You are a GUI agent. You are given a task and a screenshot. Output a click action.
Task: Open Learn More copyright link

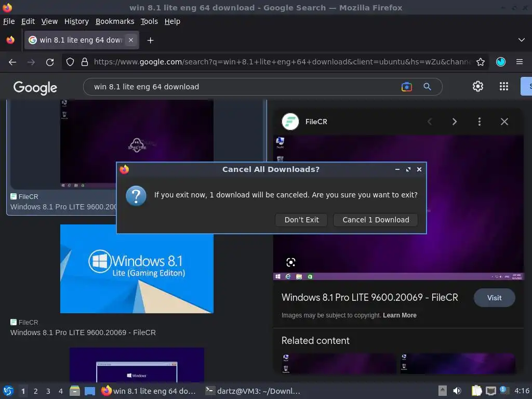click(400, 315)
